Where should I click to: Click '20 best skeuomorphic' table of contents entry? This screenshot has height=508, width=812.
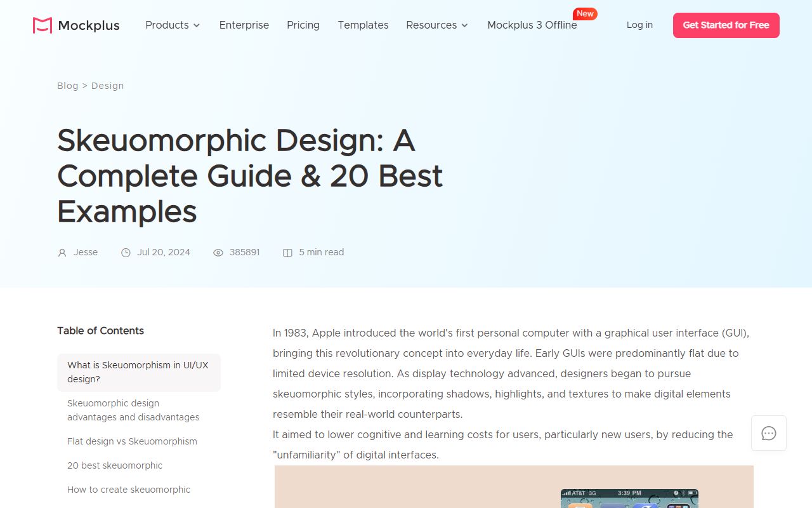[x=115, y=465]
